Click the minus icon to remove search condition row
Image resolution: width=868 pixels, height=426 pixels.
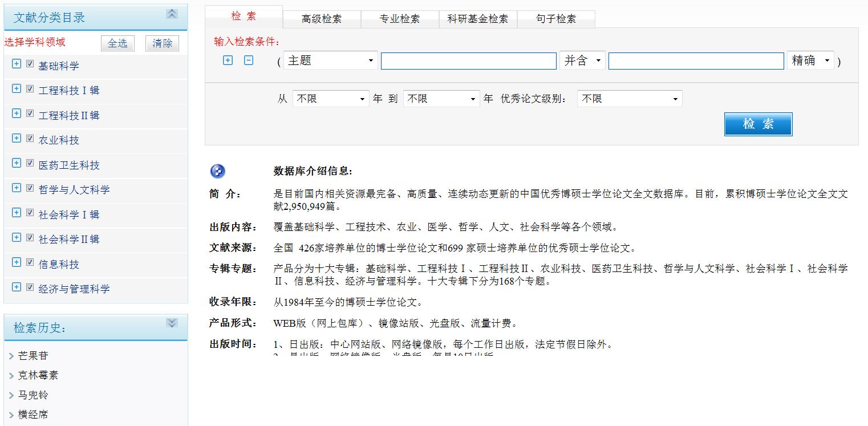tap(249, 60)
